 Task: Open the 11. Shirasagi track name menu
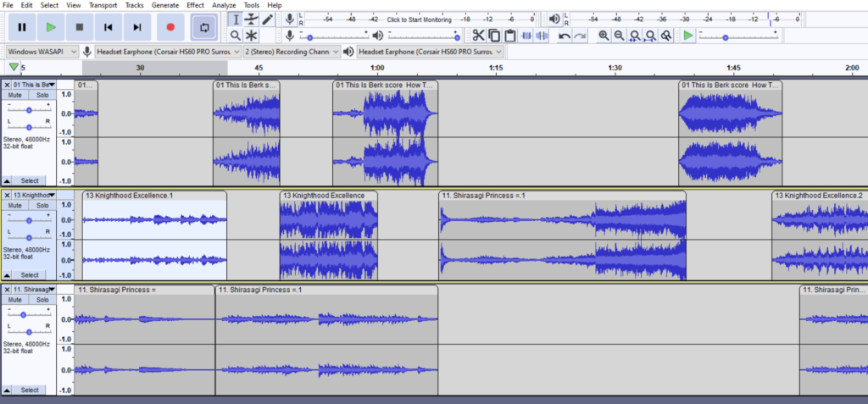[x=34, y=290]
